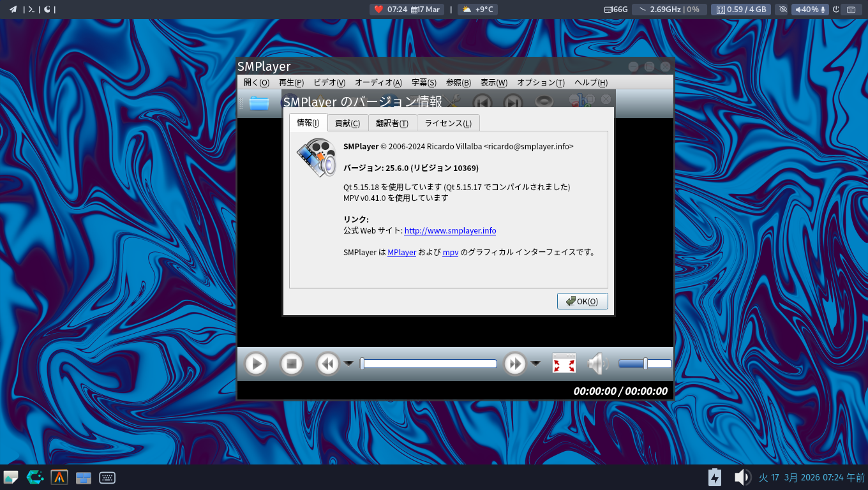Viewport: 868px width, 490px height.
Task: Open the weather widget showing +9°C
Action: click(477, 10)
